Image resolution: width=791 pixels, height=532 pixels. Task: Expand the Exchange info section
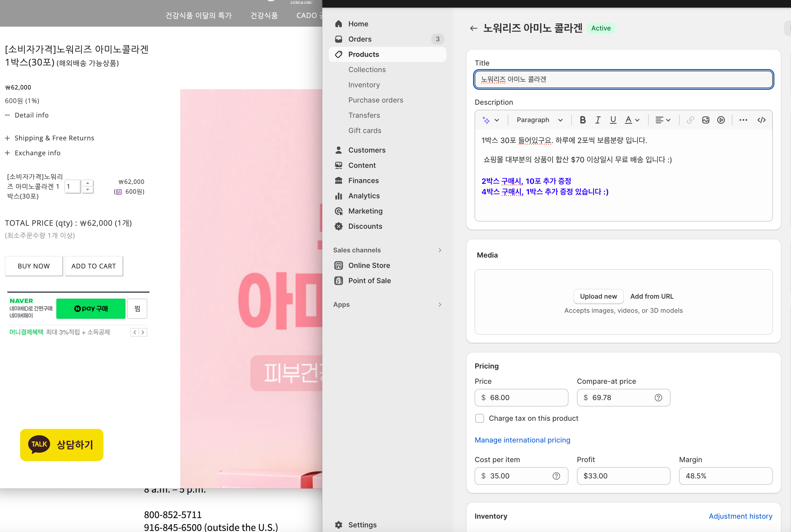[33, 153]
